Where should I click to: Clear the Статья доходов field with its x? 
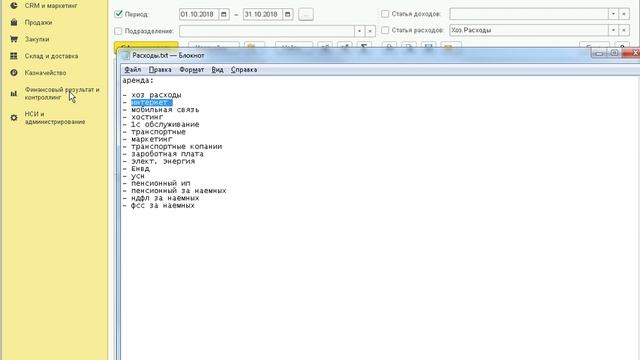coord(624,14)
